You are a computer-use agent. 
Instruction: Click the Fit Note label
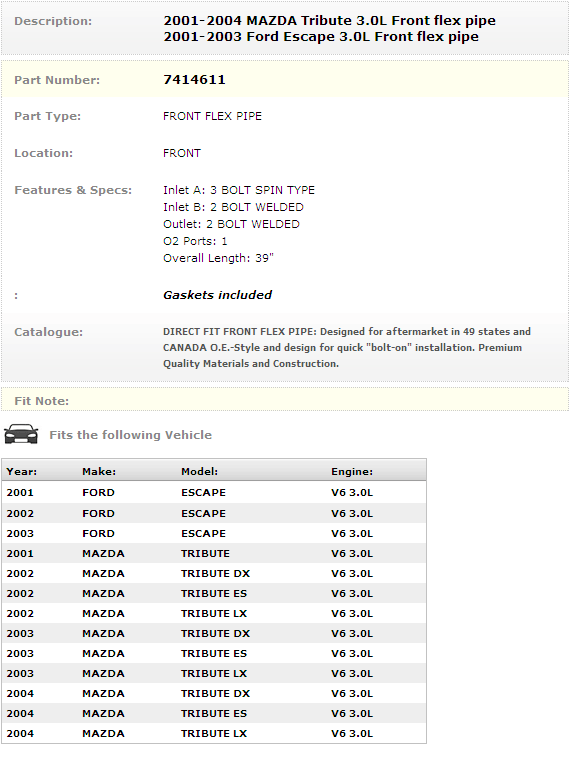coord(42,401)
